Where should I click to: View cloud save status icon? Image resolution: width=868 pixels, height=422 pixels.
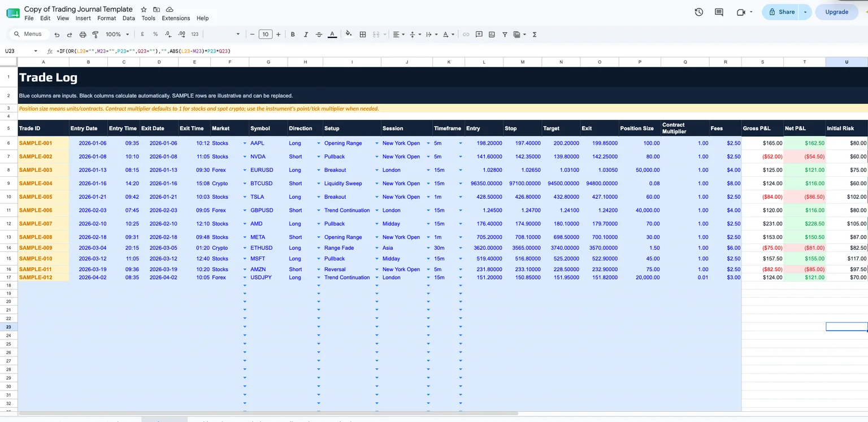(x=170, y=10)
